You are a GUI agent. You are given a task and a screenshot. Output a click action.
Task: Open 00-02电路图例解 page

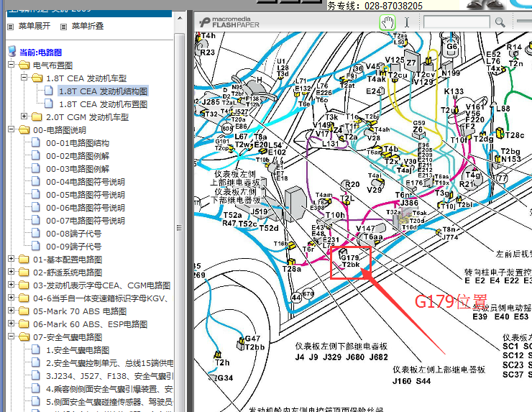pos(78,156)
